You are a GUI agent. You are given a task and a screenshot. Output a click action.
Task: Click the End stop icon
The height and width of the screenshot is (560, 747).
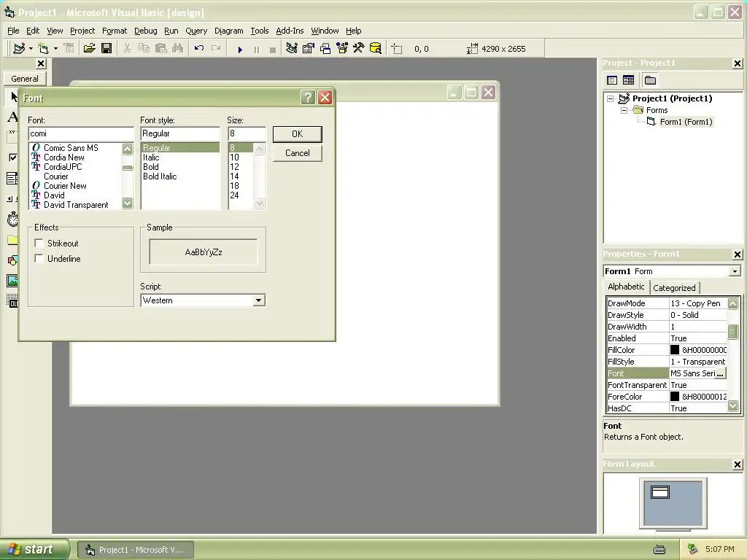(x=273, y=49)
